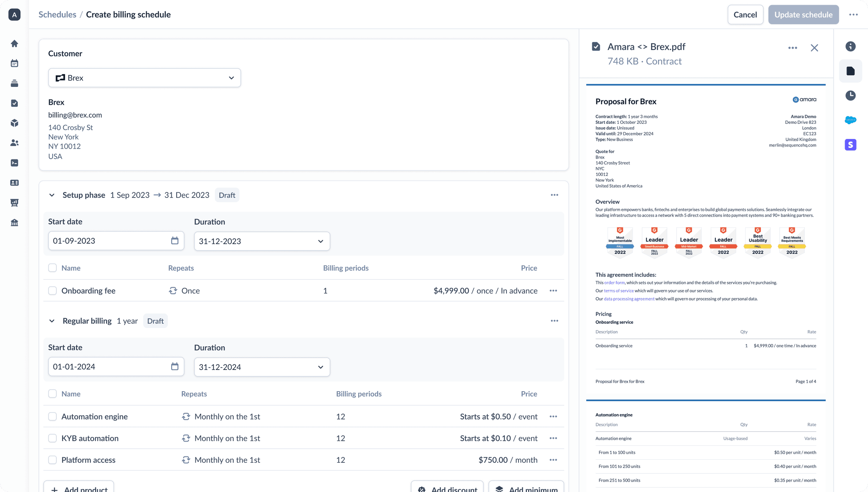Click the Add product button
This screenshot has width=868, height=492.
79,486
